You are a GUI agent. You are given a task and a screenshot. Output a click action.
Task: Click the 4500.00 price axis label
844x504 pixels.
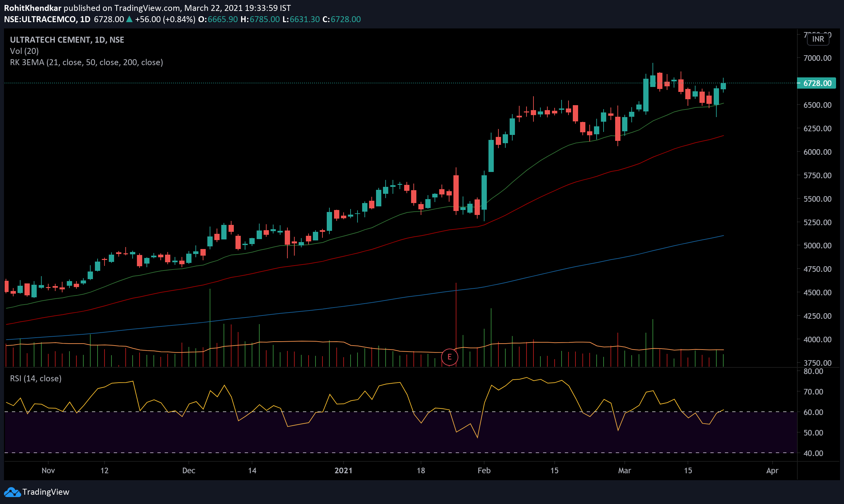pos(817,292)
